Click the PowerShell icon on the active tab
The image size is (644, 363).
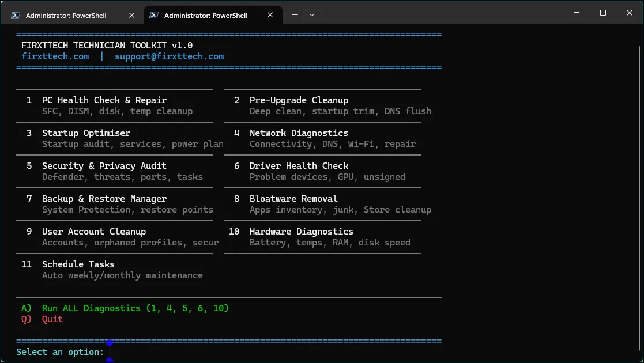153,15
